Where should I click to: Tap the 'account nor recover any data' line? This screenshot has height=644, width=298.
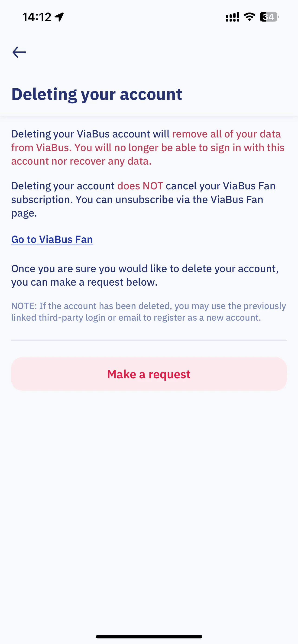(x=81, y=161)
